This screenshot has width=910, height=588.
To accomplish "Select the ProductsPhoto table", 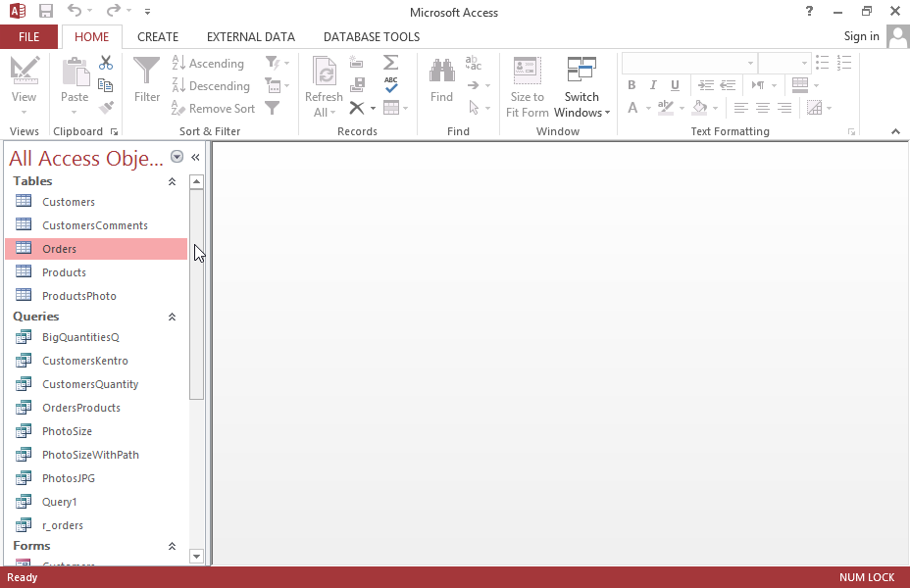I will [96, 296].
